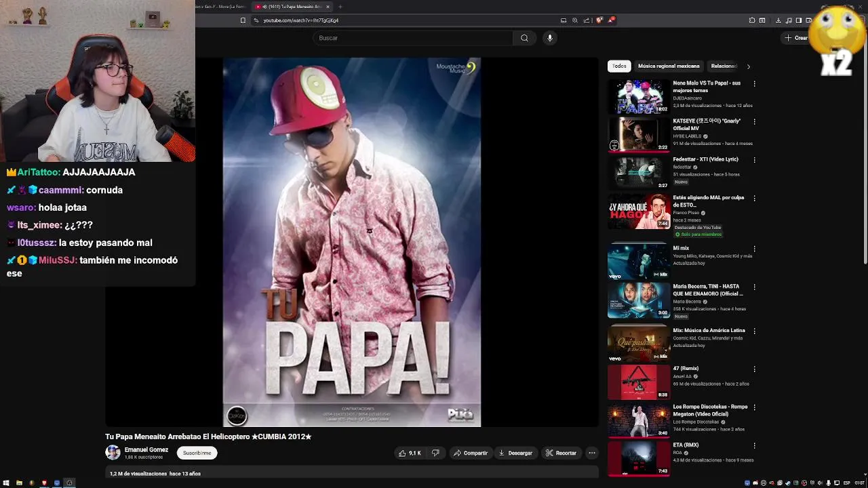868x488 pixels.
Task: Open options for KATSEYE Gnarly video
Action: click(754, 122)
